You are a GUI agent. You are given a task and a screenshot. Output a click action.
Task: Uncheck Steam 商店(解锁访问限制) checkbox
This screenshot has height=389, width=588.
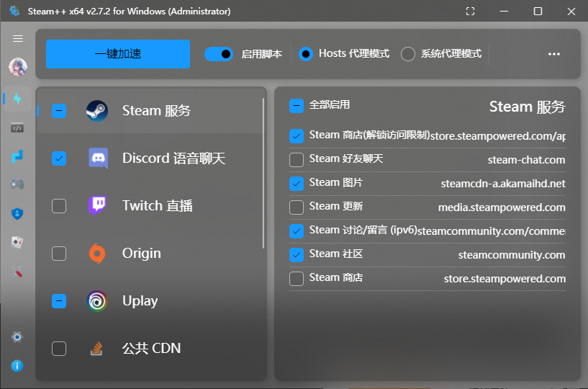297,136
